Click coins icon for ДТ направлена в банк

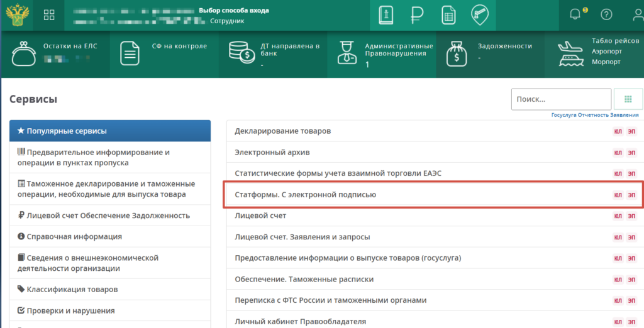tap(241, 53)
